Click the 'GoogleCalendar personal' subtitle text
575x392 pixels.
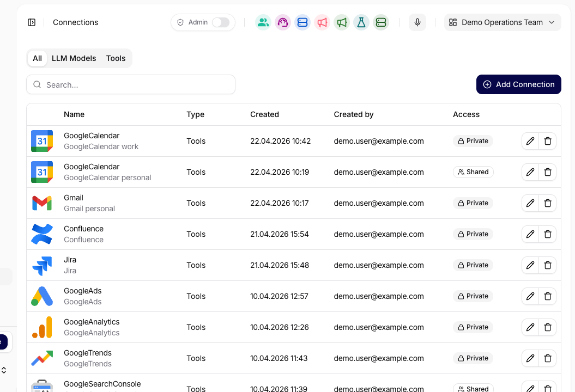(107, 177)
